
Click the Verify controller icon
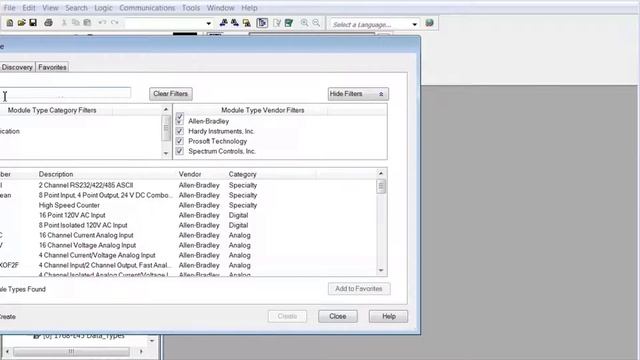point(289,23)
